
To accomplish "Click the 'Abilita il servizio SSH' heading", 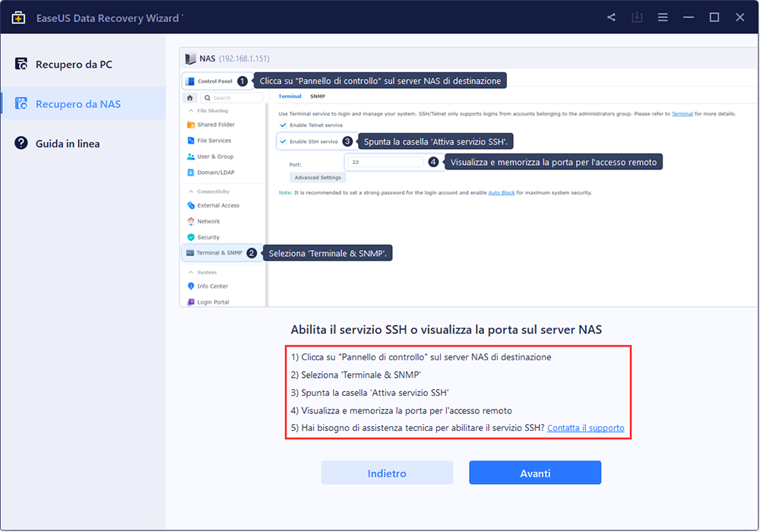I will tap(446, 330).
